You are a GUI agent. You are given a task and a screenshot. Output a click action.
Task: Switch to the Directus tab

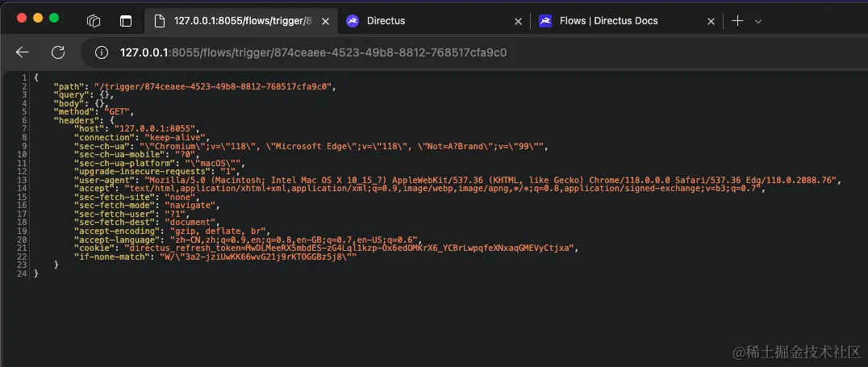(435, 21)
